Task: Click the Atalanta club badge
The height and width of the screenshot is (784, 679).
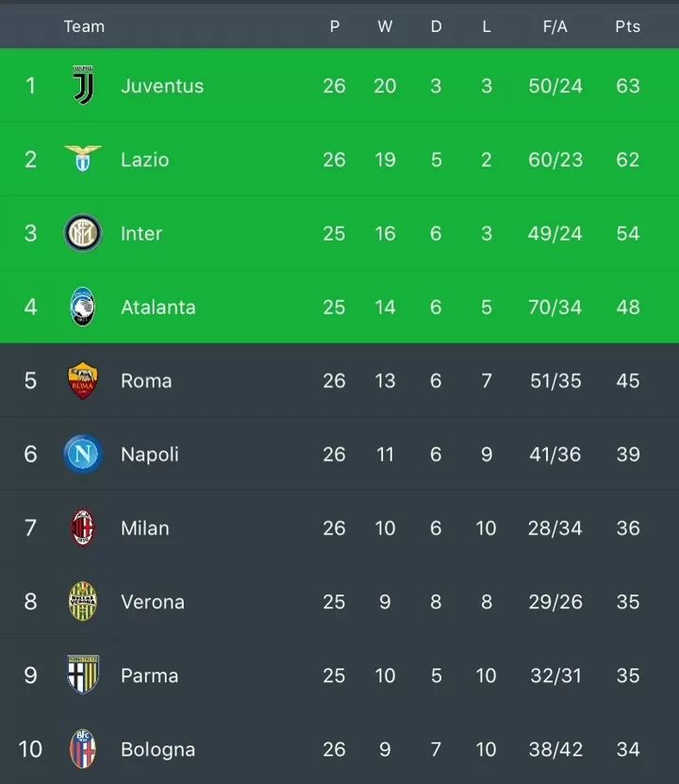Action: [x=83, y=307]
